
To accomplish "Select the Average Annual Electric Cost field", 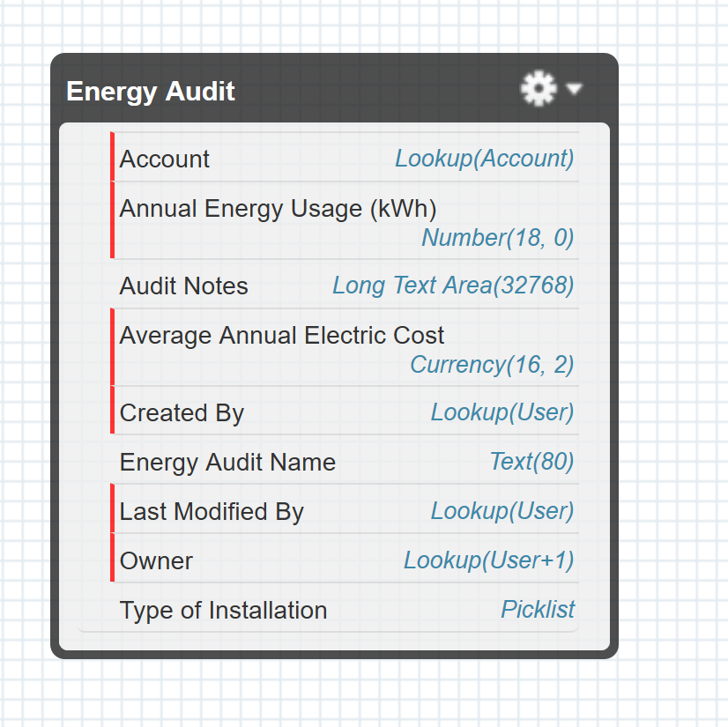I will 282,336.
